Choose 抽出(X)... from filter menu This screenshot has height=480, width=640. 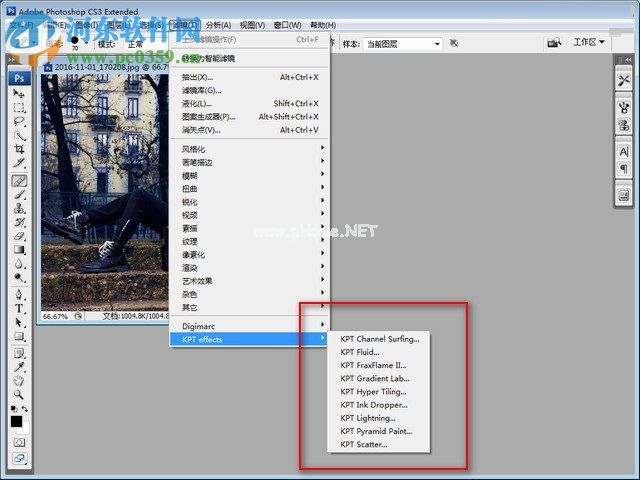[250, 77]
